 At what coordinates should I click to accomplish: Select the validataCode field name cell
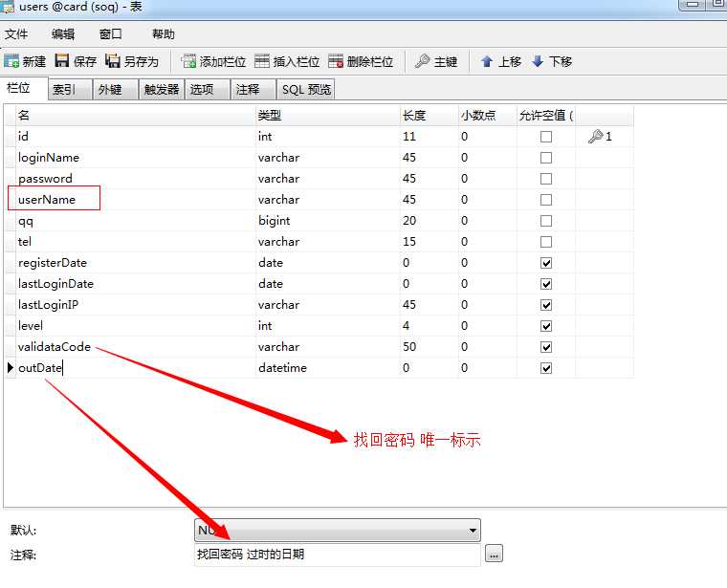pos(136,347)
